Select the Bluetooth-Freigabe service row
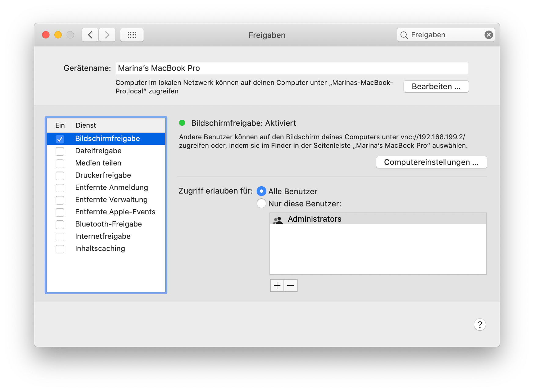 pos(106,224)
